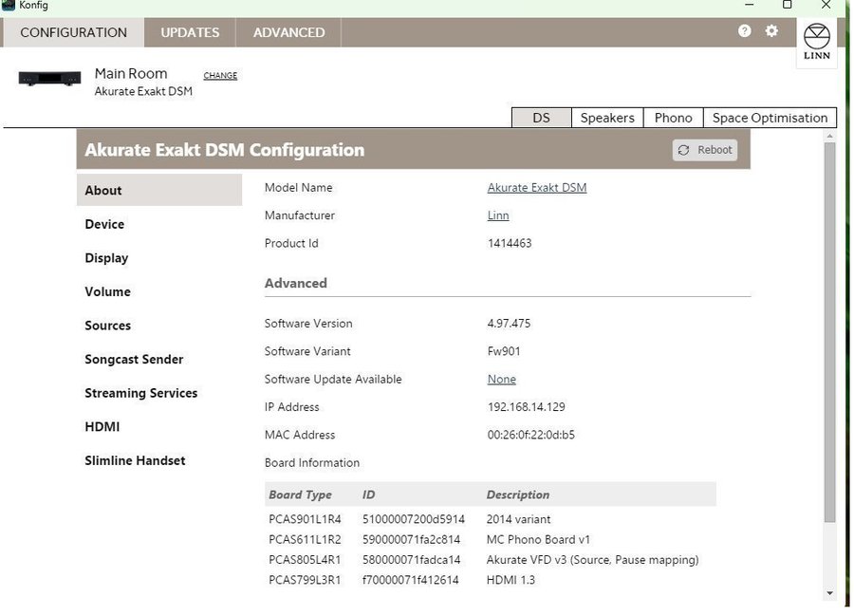
Task: Click the Linn logo
Action: tap(816, 43)
